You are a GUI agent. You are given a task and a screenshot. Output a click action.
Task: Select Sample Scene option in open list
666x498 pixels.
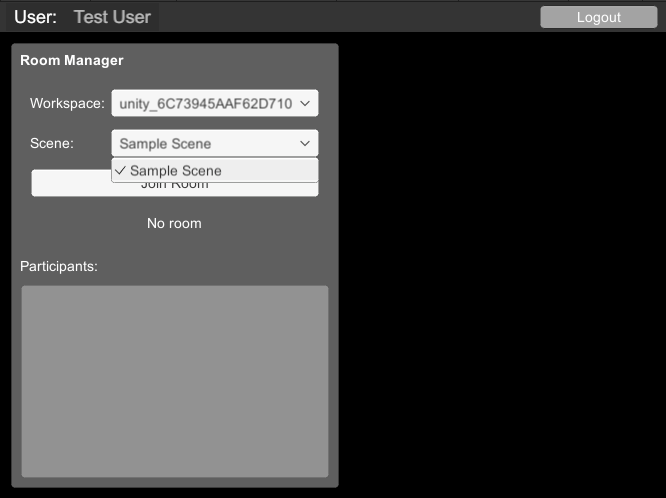point(176,171)
